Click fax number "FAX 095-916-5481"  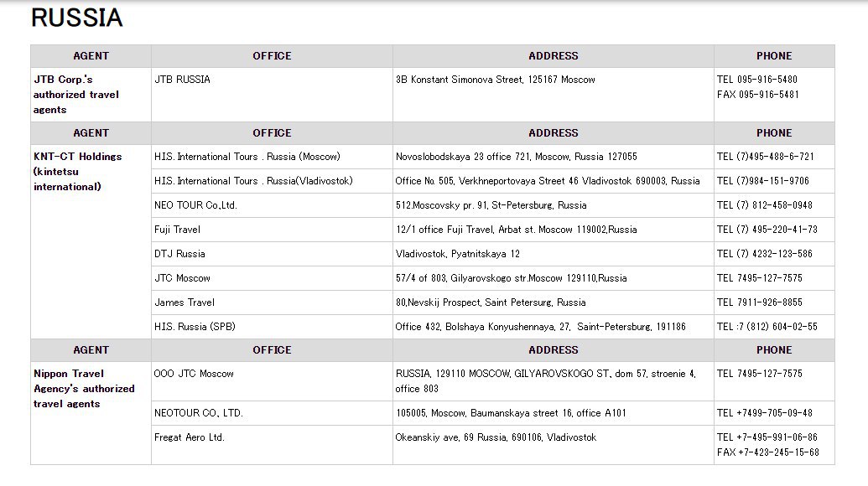[x=758, y=95]
